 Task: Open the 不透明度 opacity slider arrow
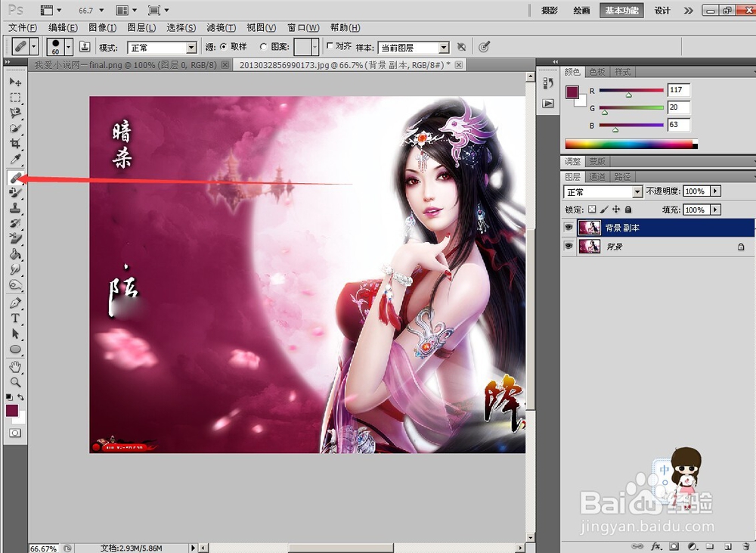(x=716, y=191)
